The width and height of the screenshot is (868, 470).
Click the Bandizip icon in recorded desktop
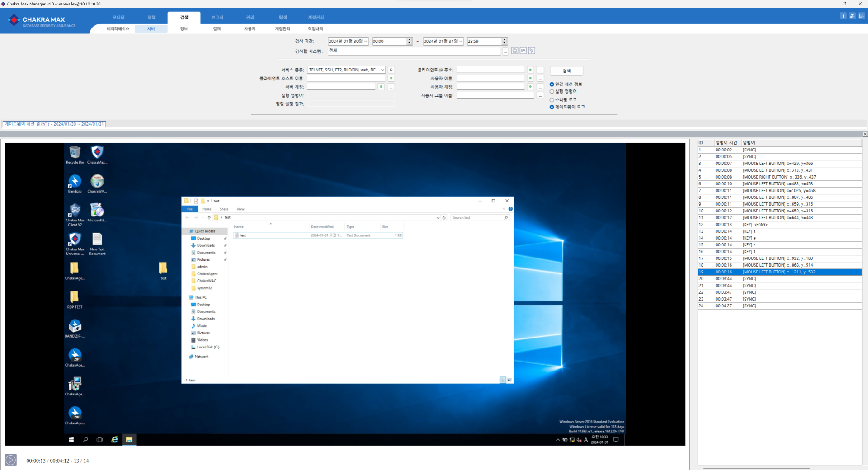pos(75,184)
